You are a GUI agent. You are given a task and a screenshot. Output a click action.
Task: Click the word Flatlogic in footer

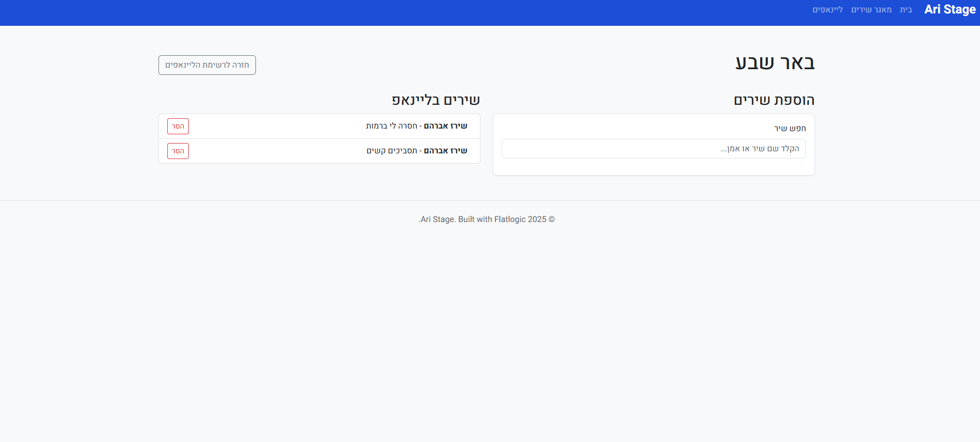click(509, 219)
